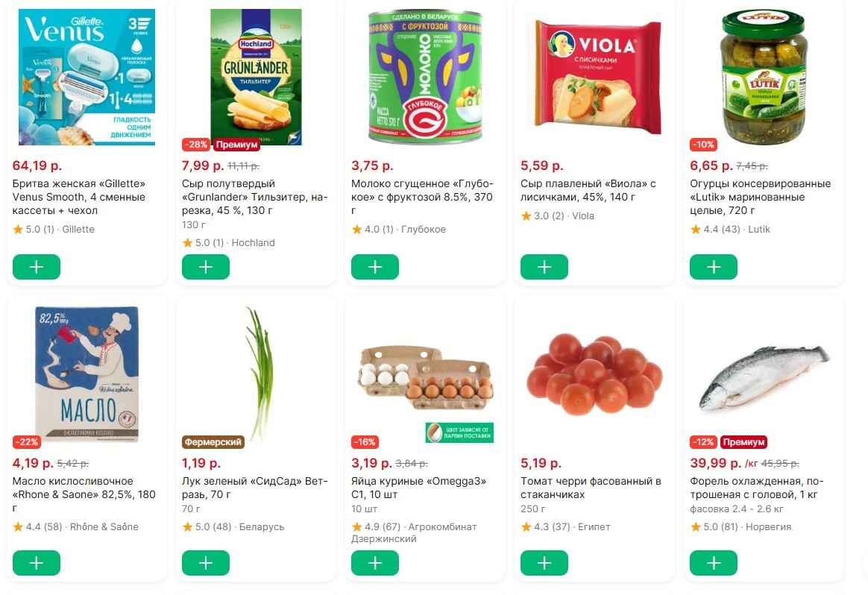This screenshot has width=868, height=595.
Task: Add cherry tomatoes to cart
Action: point(544,563)
